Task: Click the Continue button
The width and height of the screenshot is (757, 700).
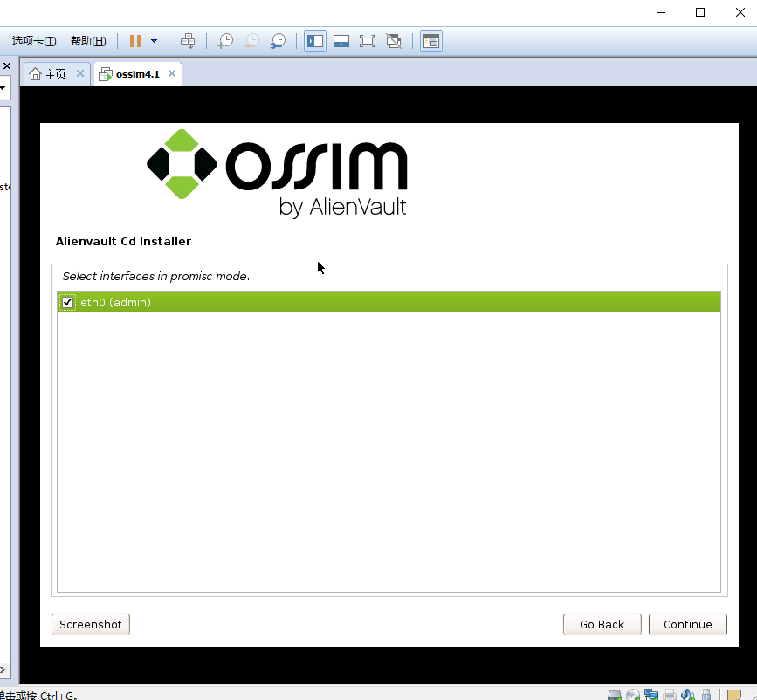Action: coord(687,624)
